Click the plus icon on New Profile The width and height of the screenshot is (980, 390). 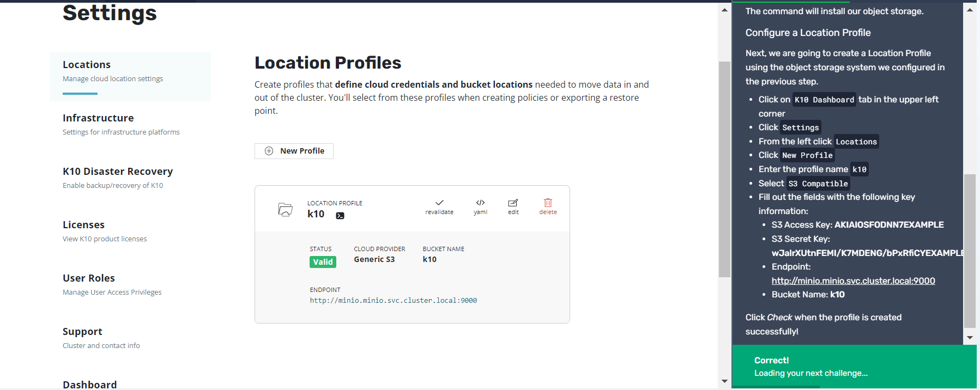click(x=269, y=151)
